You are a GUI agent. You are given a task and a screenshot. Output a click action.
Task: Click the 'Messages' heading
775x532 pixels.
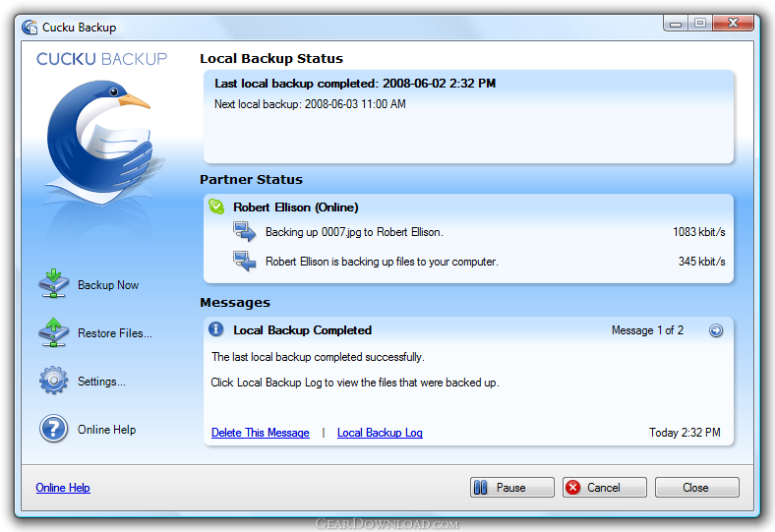(x=235, y=303)
